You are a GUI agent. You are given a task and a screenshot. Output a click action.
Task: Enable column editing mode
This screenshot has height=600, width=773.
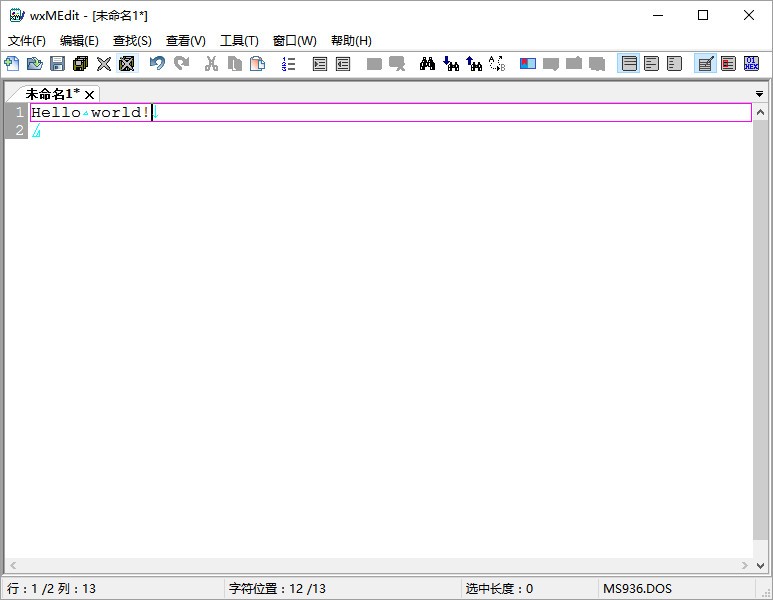[x=728, y=64]
